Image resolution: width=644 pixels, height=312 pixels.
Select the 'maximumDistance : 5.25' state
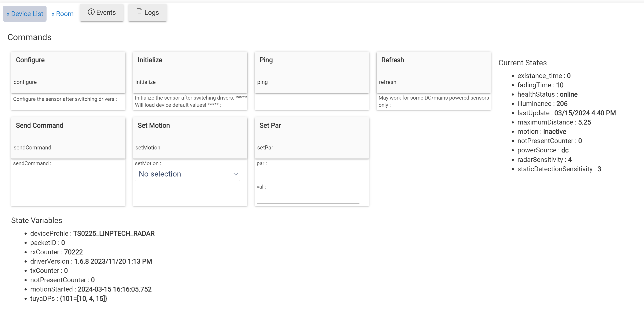pos(554,122)
